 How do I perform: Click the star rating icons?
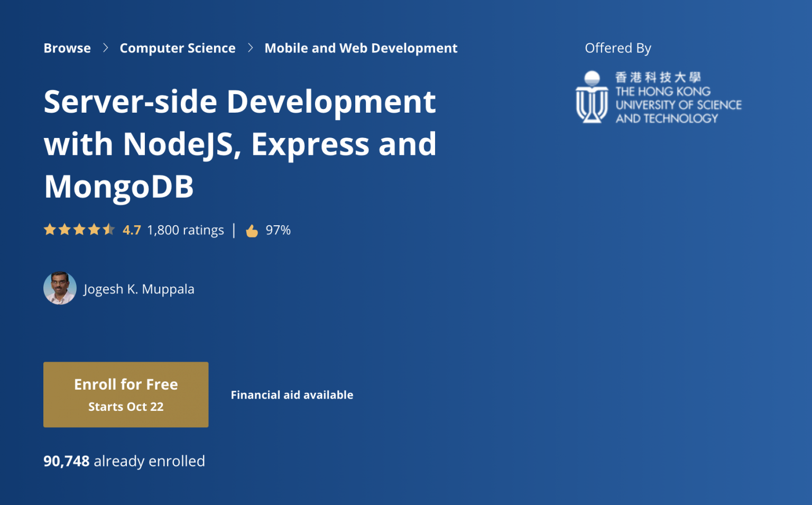tap(79, 229)
